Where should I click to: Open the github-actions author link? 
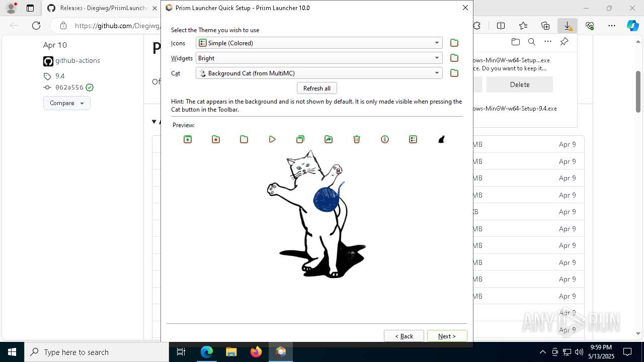pyautogui.click(x=77, y=60)
